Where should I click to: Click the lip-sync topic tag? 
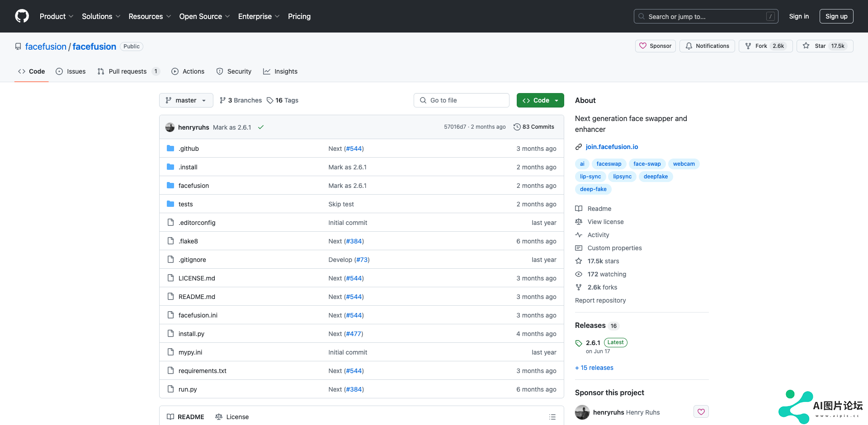coord(590,177)
